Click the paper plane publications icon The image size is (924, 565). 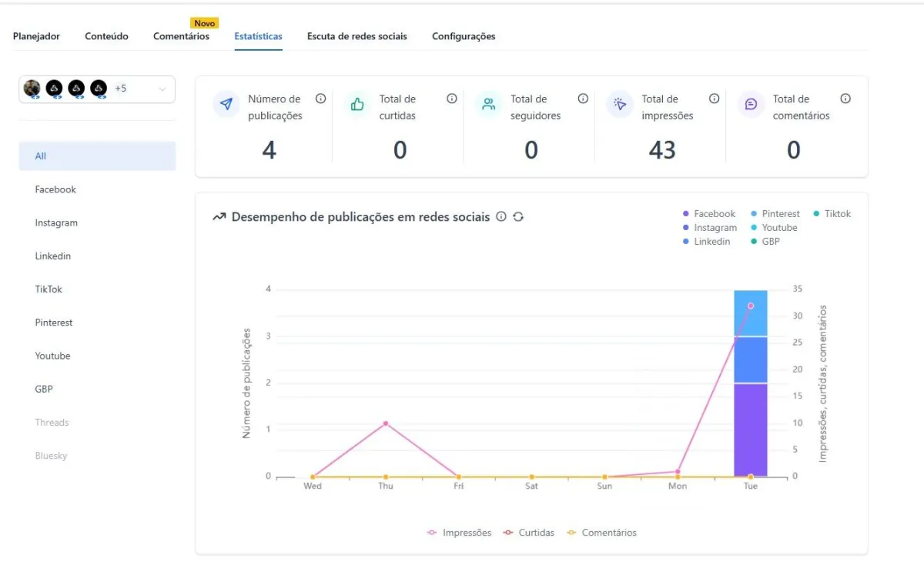point(226,104)
